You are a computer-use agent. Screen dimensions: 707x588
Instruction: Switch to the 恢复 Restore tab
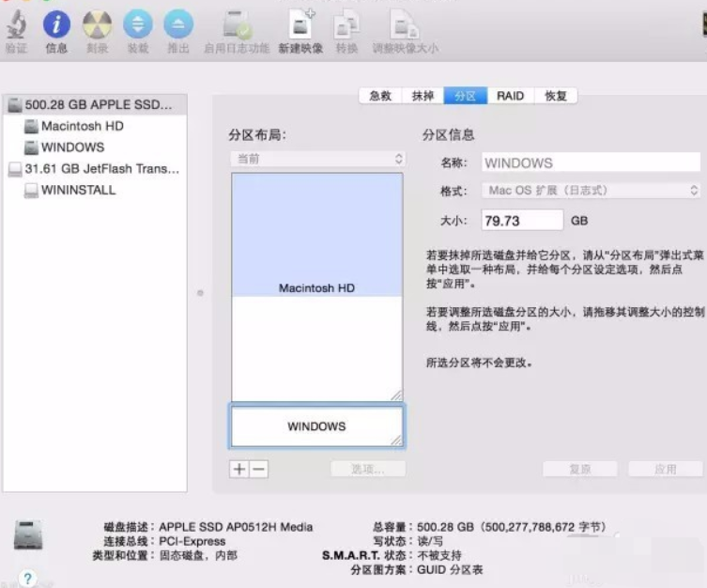(x=556, y=96)
